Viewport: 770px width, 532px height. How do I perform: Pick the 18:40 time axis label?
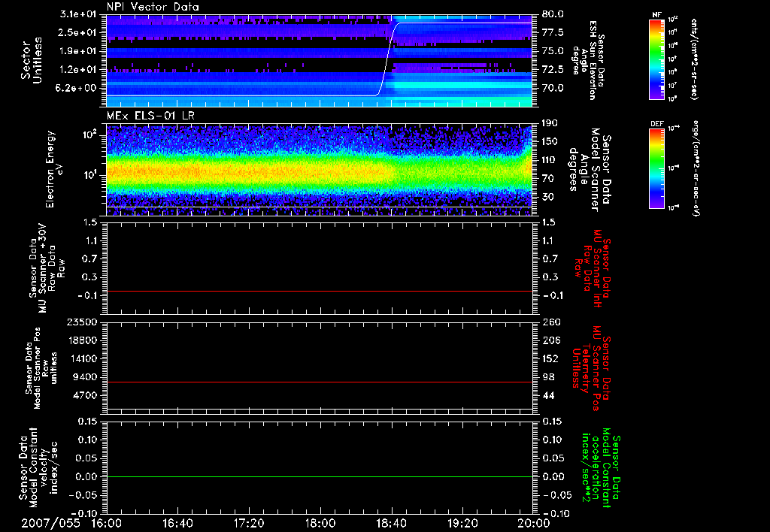click(390, 523)
